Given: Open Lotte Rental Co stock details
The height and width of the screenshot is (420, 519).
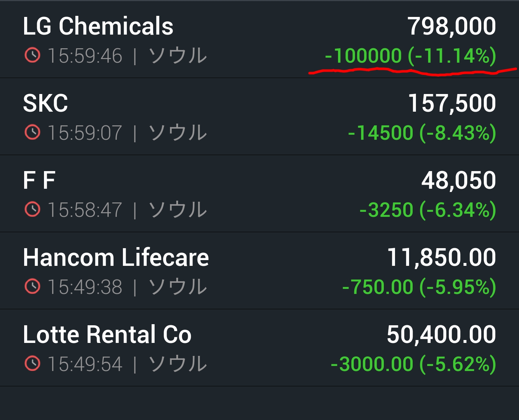Looking at the screenshot, I should coord(107,335).
